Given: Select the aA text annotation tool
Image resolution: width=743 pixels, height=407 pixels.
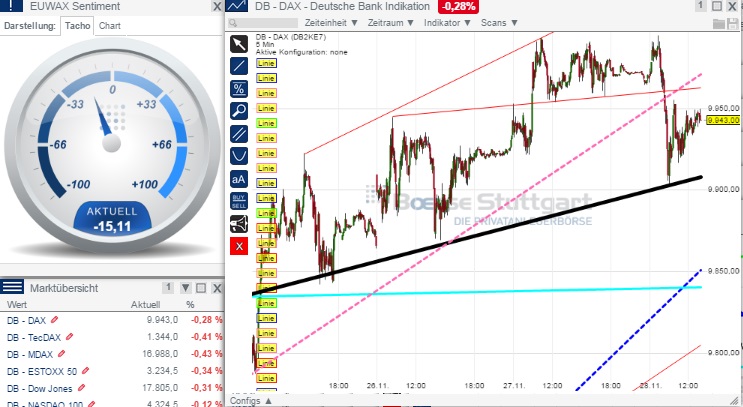Looking at the screenshot, I should pyautogui.click(x=239, y=179).
